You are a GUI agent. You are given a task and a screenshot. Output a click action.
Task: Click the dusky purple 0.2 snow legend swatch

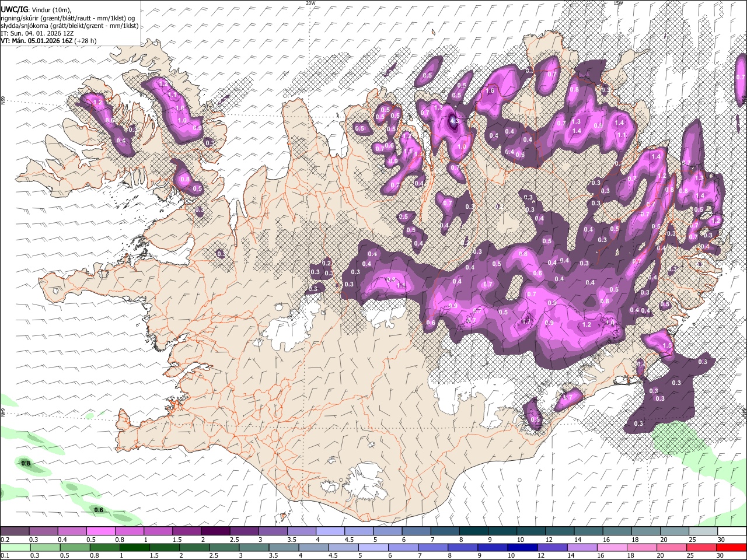tap(15, 531)
